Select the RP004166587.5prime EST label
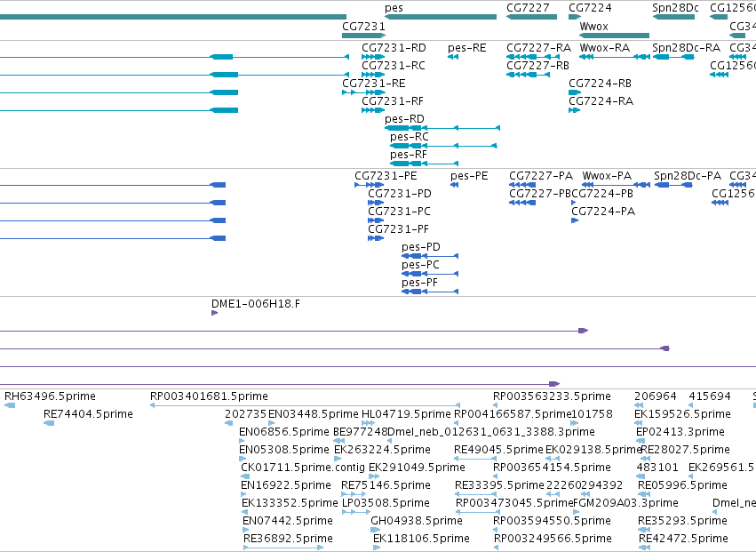Viewport: 756px width, 552px height. [x=513, y=414]
